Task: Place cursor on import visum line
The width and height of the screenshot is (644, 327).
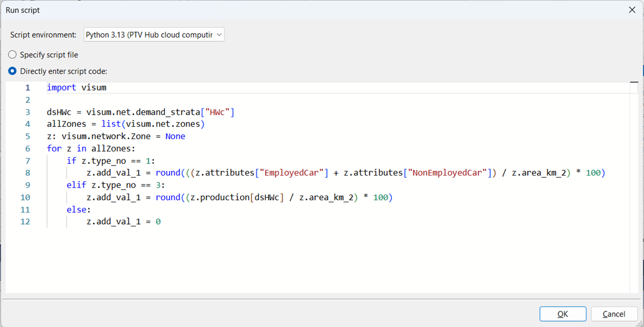Action: pyautogui.click(x=77, y=88)
